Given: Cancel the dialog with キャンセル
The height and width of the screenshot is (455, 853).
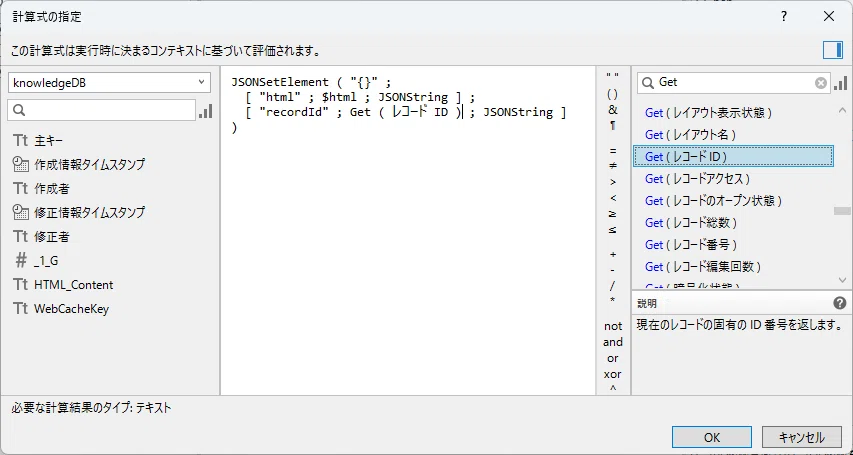Looking at the screenshot, I should point(802,438).
